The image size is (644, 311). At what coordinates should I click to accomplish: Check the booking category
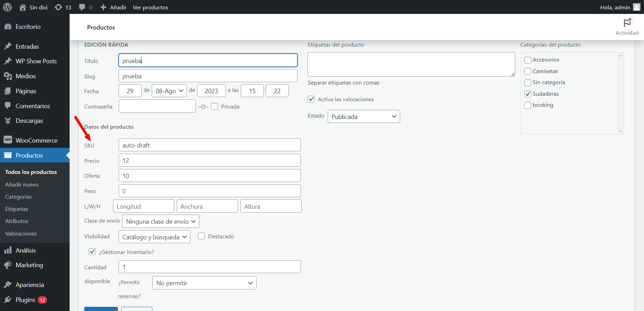[x=528, y=105]
